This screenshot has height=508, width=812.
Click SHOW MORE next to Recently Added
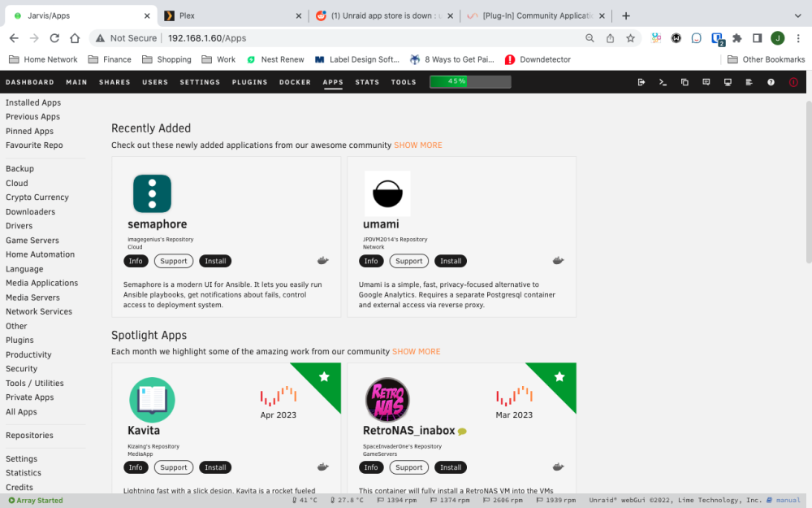pos(418,145)
